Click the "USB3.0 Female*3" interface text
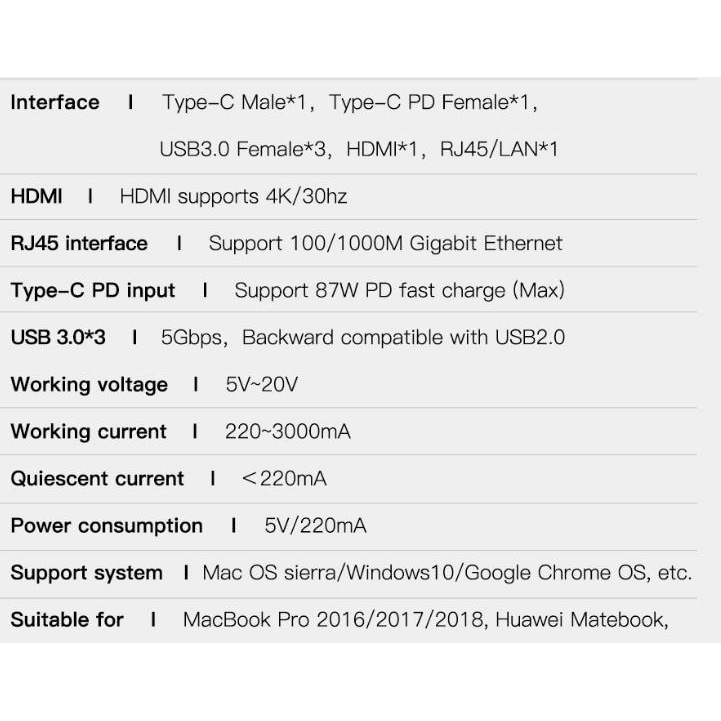This screenshot has height=721, width=721. point(244,149)
